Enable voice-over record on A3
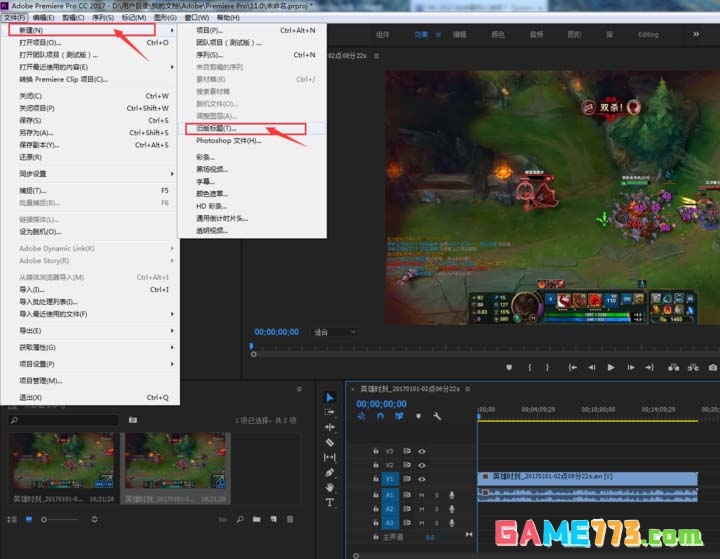This screenshot has width=720, height=559. coord(452,523)
